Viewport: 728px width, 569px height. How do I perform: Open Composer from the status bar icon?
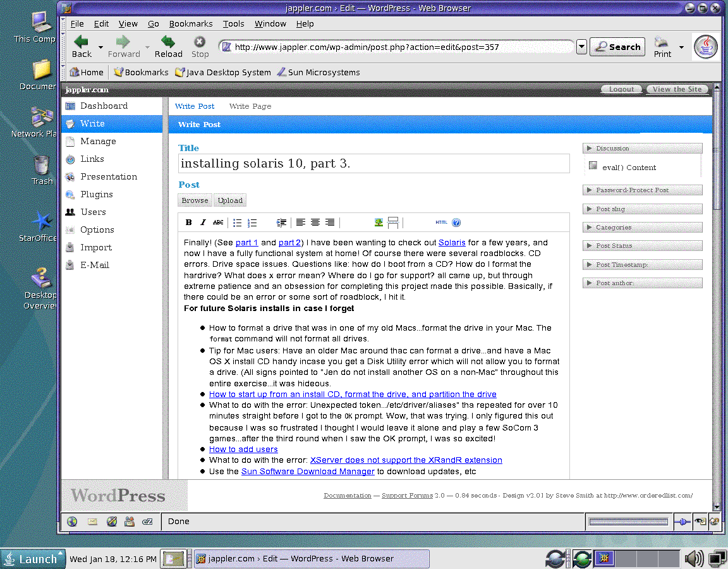111,522
